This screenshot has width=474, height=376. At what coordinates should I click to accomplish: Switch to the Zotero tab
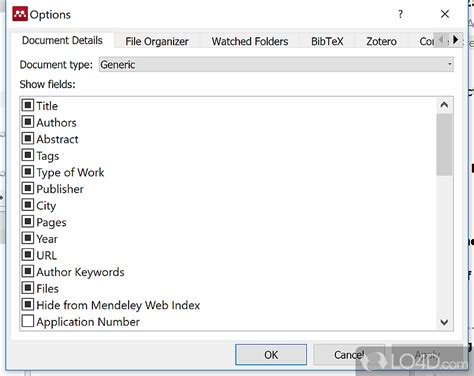[381, 41]
